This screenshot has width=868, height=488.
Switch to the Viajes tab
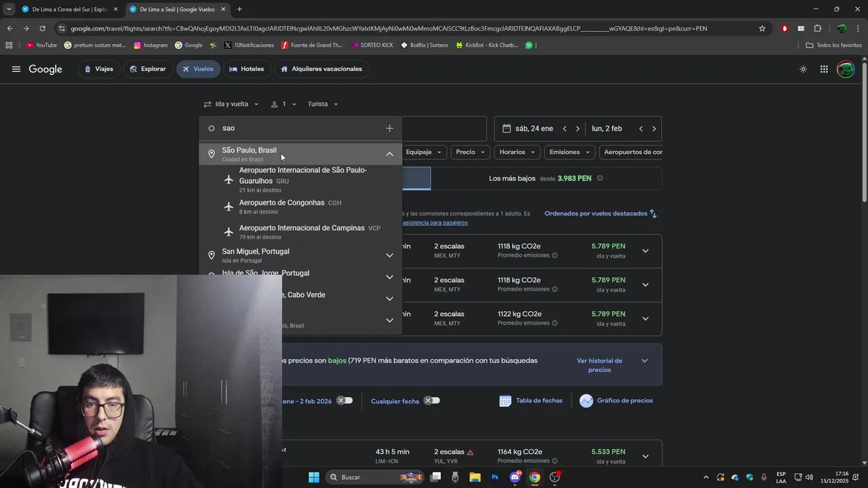(98, 69)
